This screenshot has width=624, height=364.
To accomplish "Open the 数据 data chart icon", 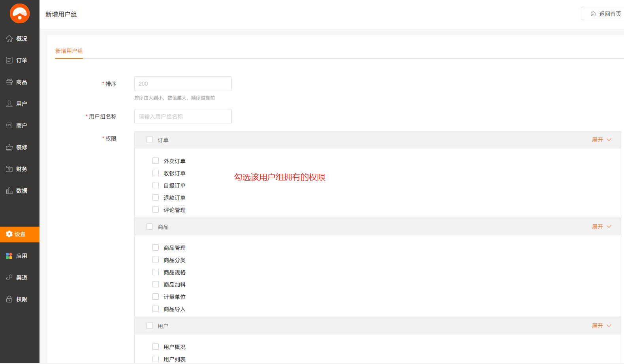I will (x=9, y=191).
